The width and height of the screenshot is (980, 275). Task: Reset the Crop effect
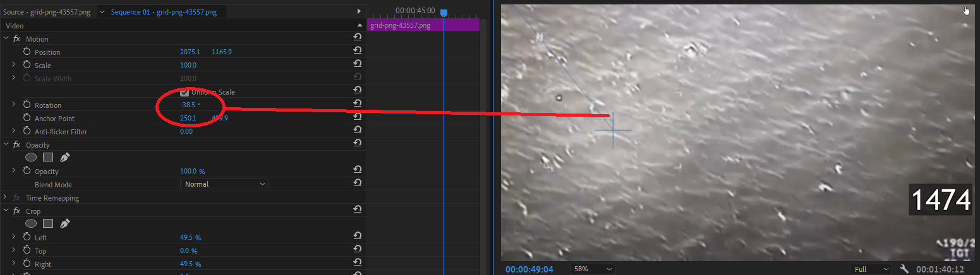pyautogui.click(x=358, y=210)
